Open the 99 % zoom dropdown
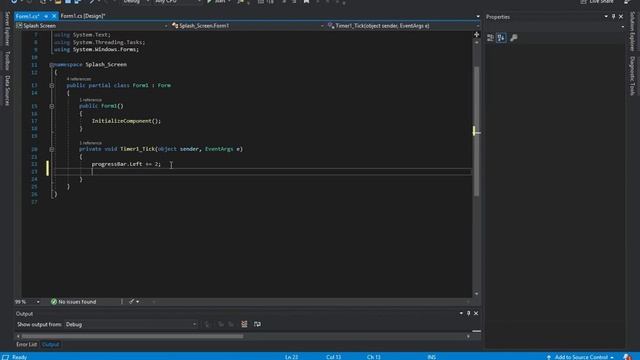 [38, 302]
